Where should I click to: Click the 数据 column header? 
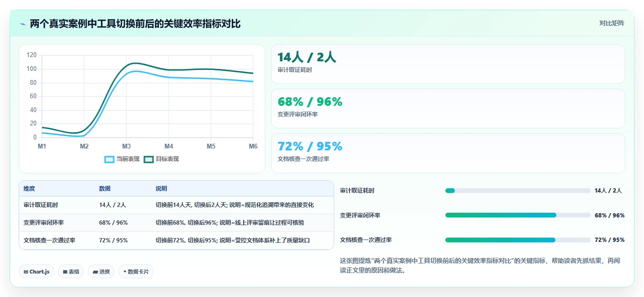pos(105,189)
